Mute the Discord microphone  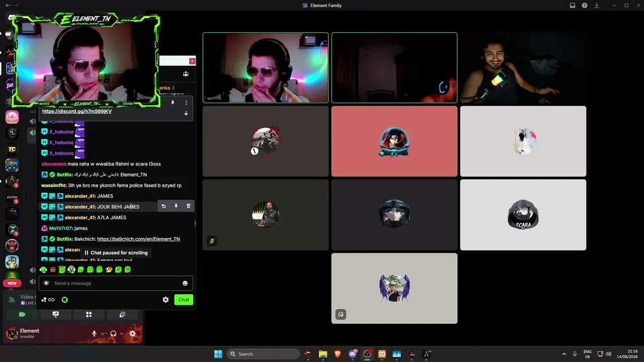[x=94, y=333]
